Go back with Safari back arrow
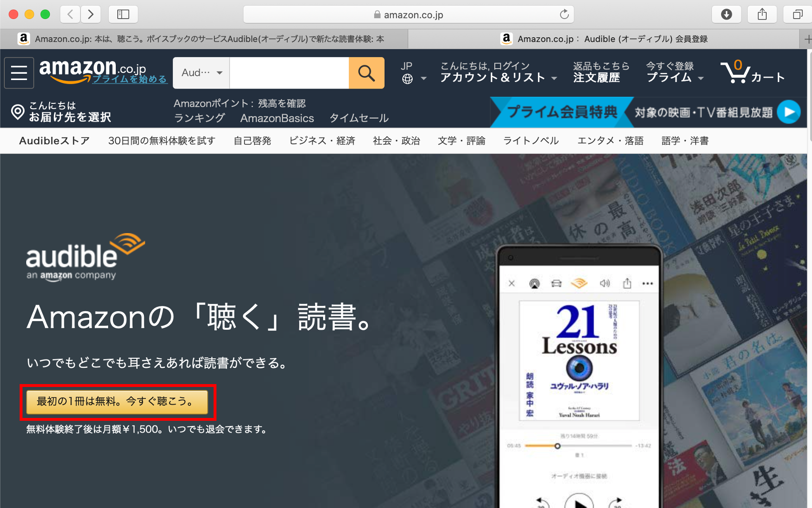812x508 pixels. [x=70, y=14]
